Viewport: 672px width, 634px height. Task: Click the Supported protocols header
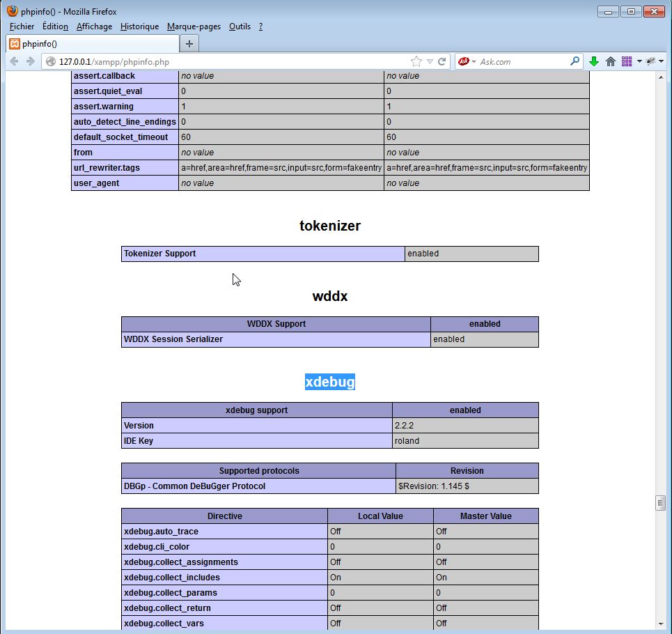tap(258, 471)
